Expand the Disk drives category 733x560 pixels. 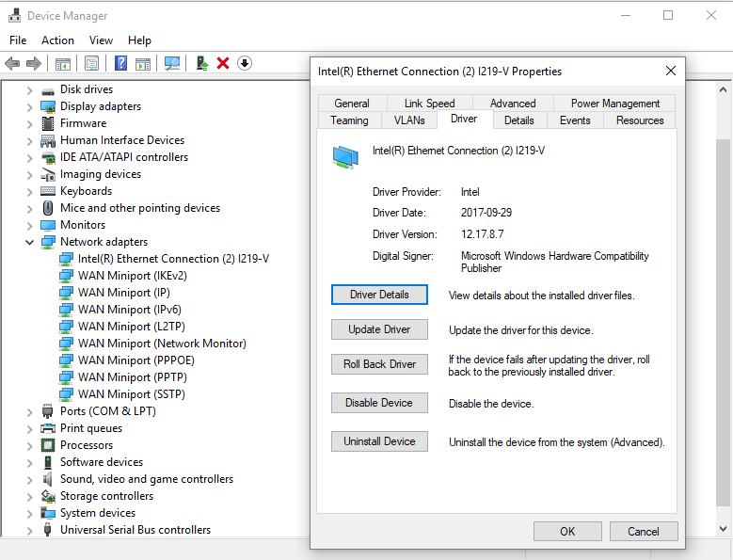coord(29,89)
